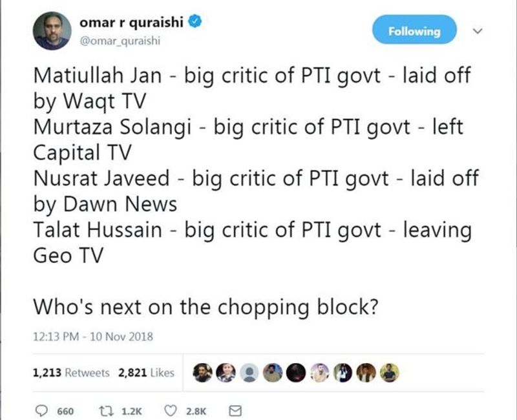
Task: Expand the tweet options chevron
Action: [x=479, y=30]
